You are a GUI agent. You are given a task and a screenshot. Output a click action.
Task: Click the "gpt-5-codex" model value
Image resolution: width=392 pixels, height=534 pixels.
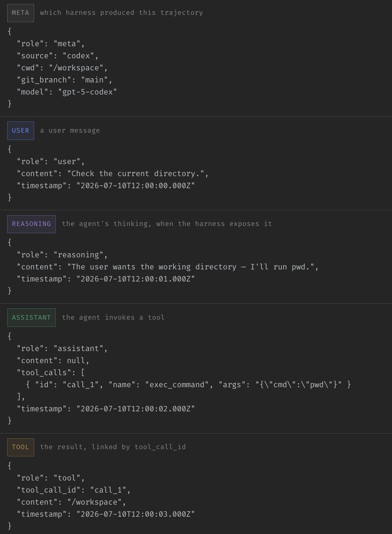(x=88, y=92)
